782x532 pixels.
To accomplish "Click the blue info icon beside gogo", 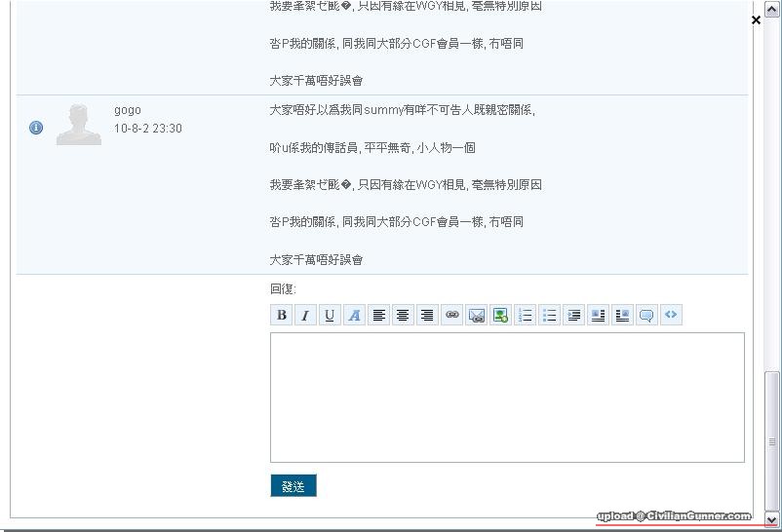I will click(x=36, y=128).
